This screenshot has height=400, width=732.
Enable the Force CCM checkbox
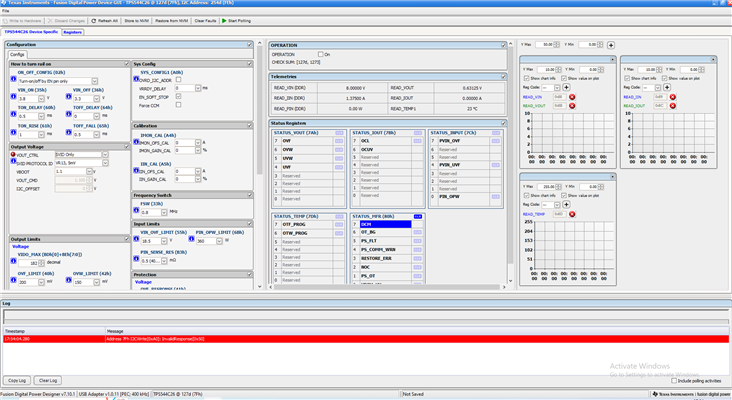(x=178, y=105)
